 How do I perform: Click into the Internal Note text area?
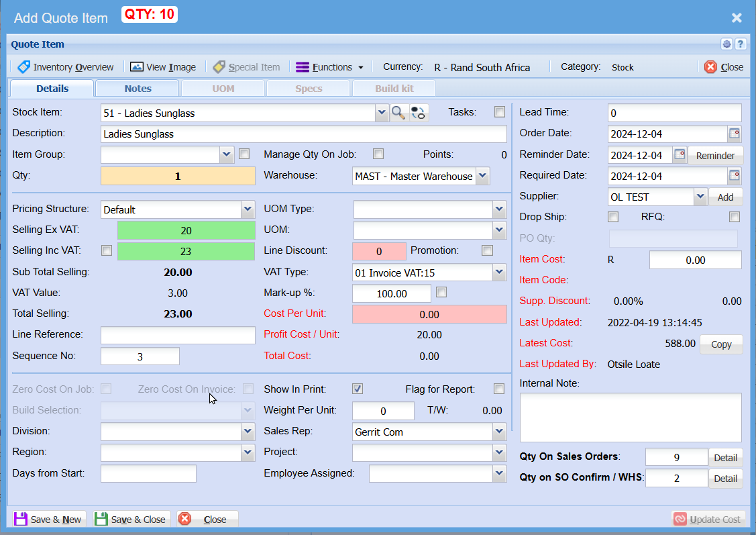click(x=630, y=417)
